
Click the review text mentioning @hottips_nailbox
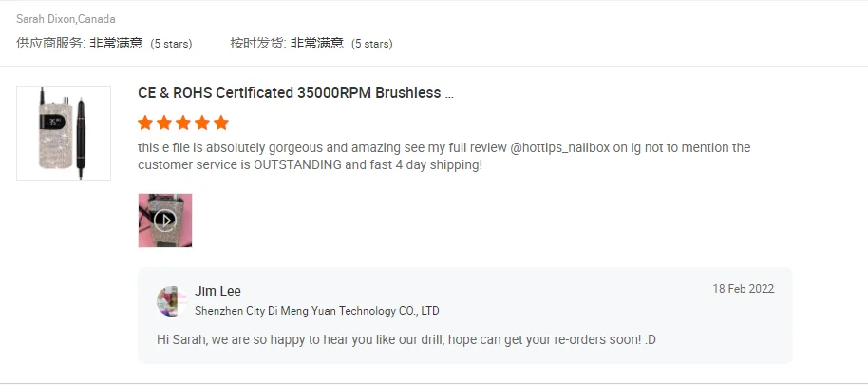click(443, 156)
